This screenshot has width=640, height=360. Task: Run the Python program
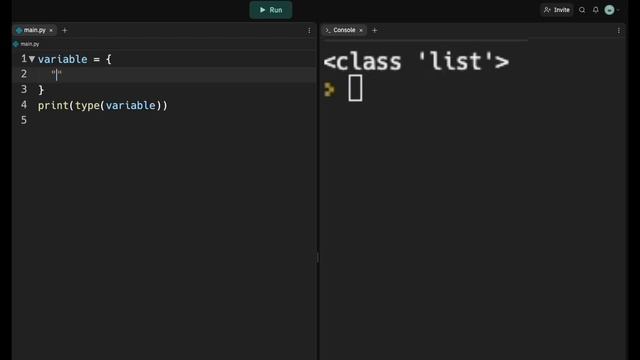coord(271,10)
